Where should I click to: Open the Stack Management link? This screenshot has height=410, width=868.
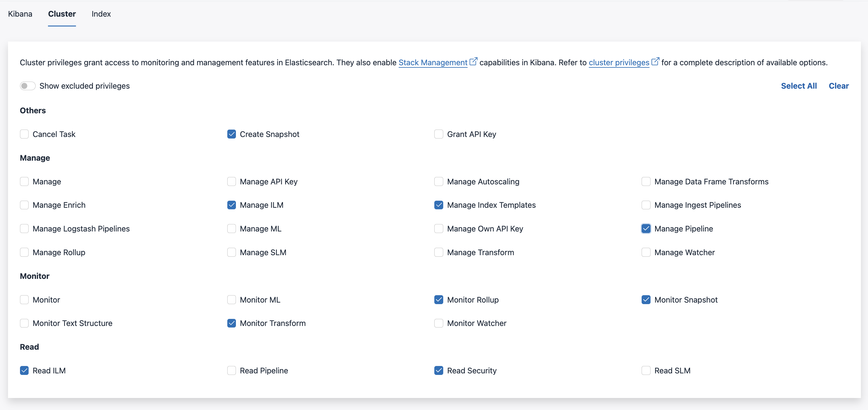[x=433, y=62]
